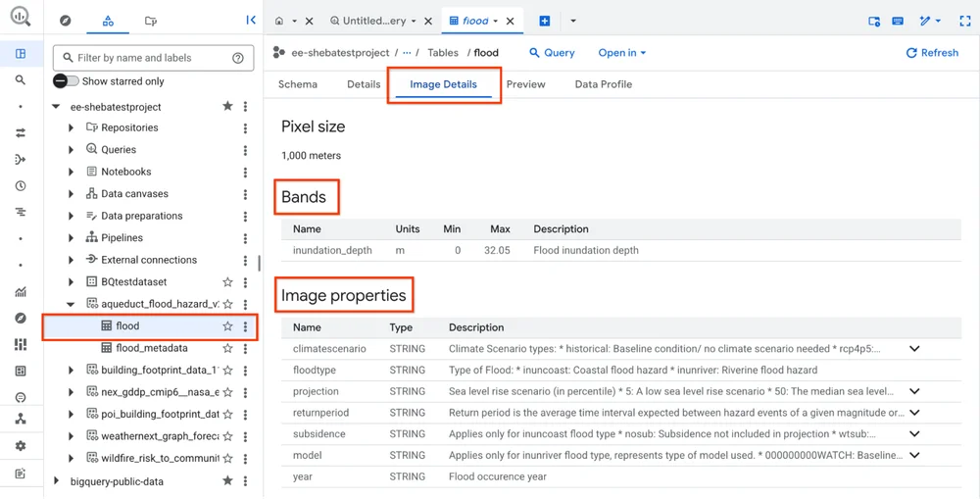This screenshot has height=499, width=980.
Task: Unstar the ee-shebatestproject project
Action: coord(227,106)
